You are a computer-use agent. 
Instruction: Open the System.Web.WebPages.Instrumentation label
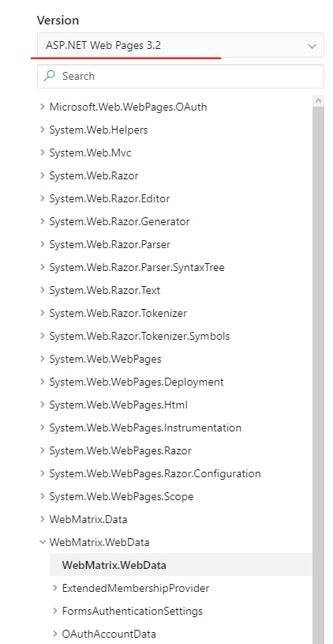pos(145,428)
